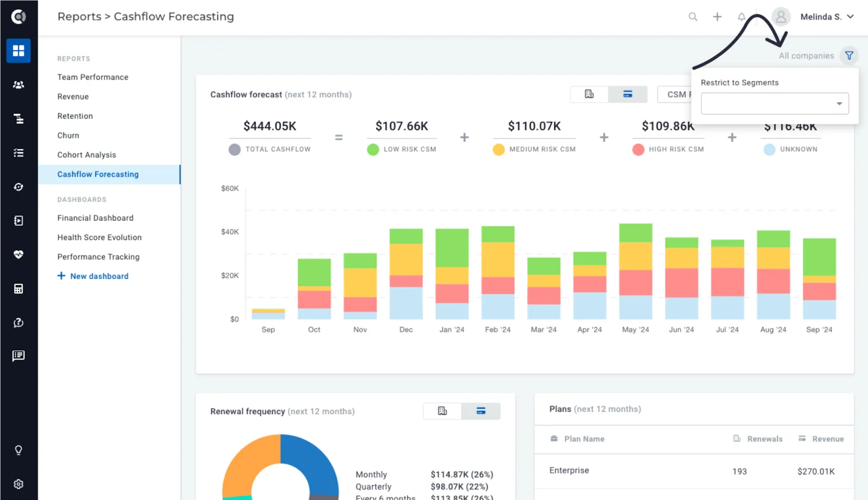Open the dashboard grid icon in sidebar

coord(18,50)
